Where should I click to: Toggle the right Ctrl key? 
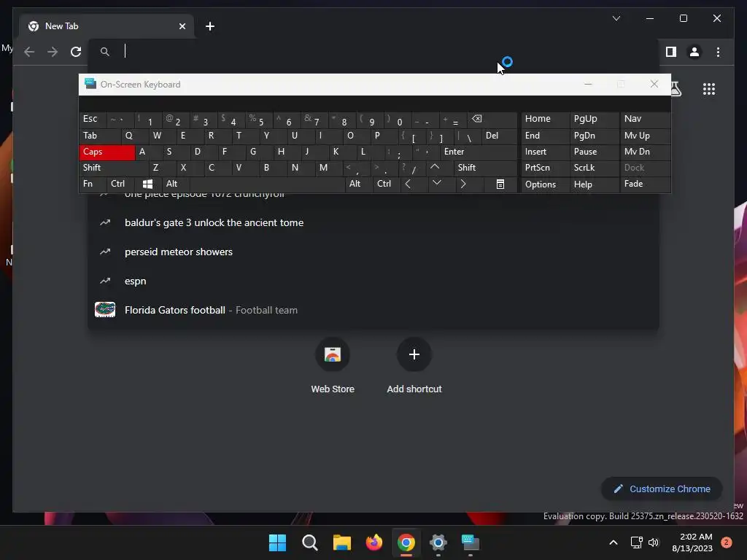[386, 184]
